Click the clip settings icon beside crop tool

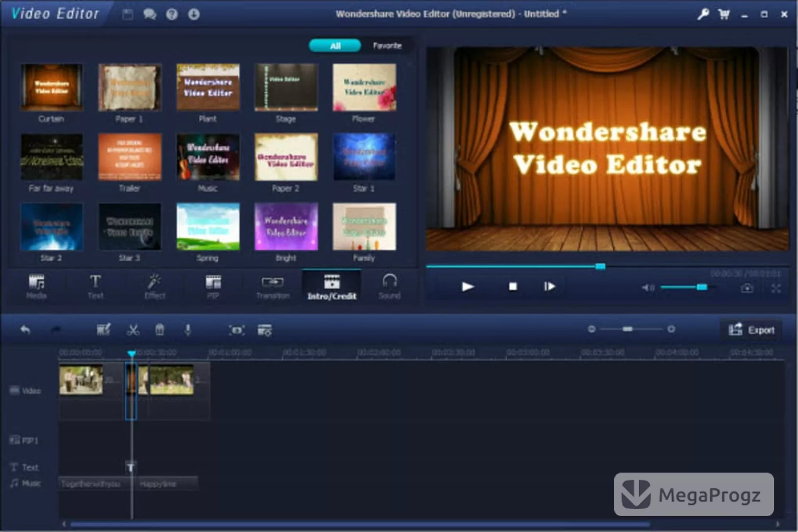point(265,330)
